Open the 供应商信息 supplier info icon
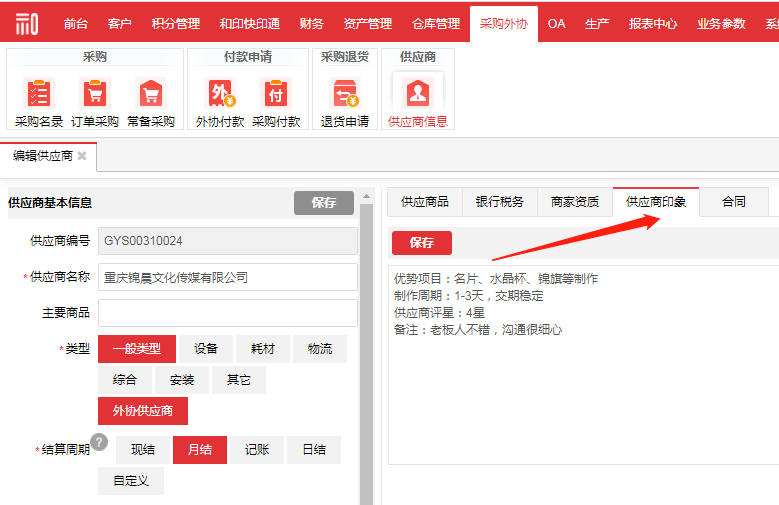This screenshot has height=505, width=779. pyautogui.click(x=417, y=94)
